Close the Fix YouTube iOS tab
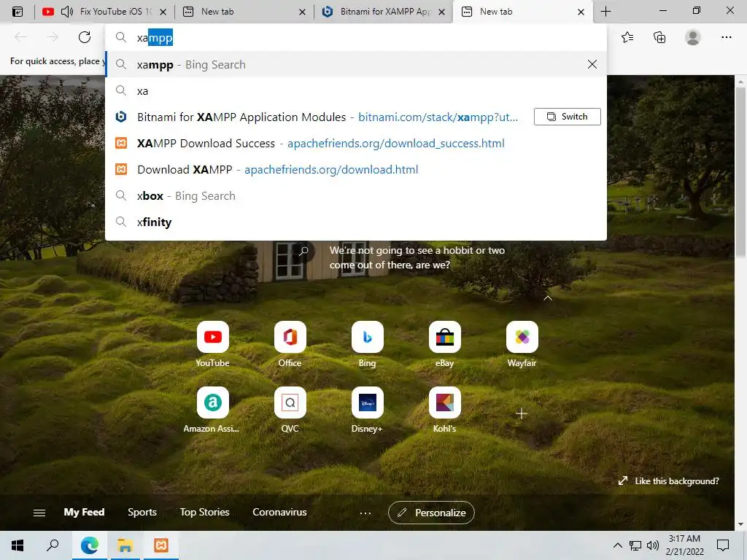Viewport: 747px width, 560px height. click(163, 12)
